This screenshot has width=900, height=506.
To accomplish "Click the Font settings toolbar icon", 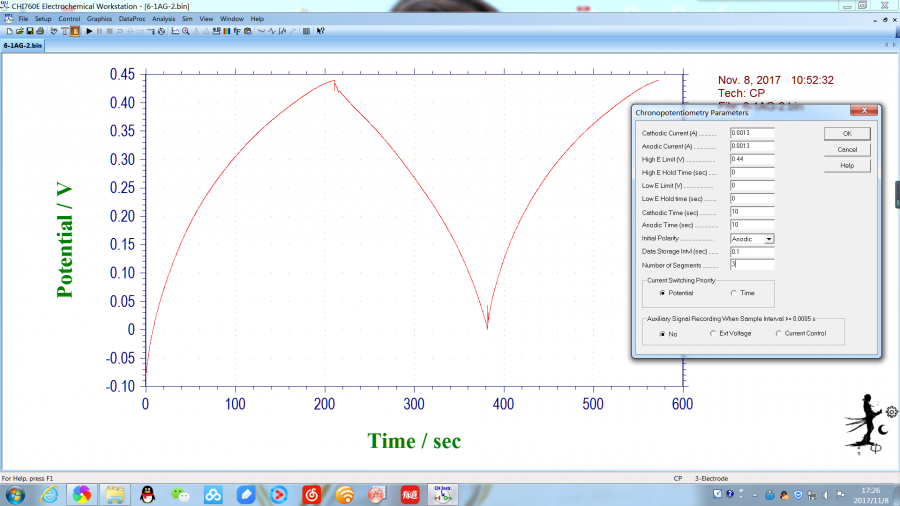I will pyautogui.click(x=236, y=31).
